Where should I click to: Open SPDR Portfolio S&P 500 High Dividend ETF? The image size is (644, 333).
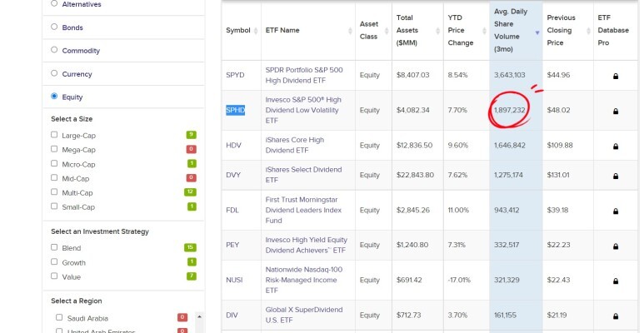point(304,75)
